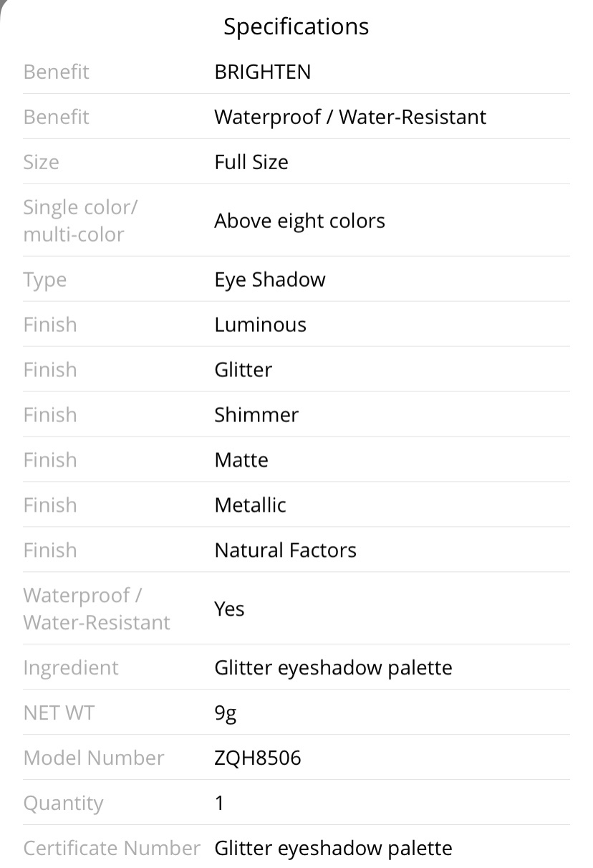
Task: Tap the Quantity value 1
Action: click(219, 803)
